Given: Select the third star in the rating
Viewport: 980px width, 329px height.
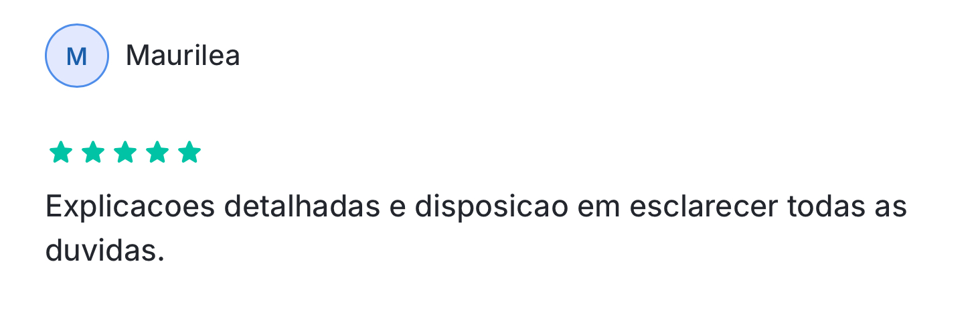Looking at the screenshot, I should [125, 153].
